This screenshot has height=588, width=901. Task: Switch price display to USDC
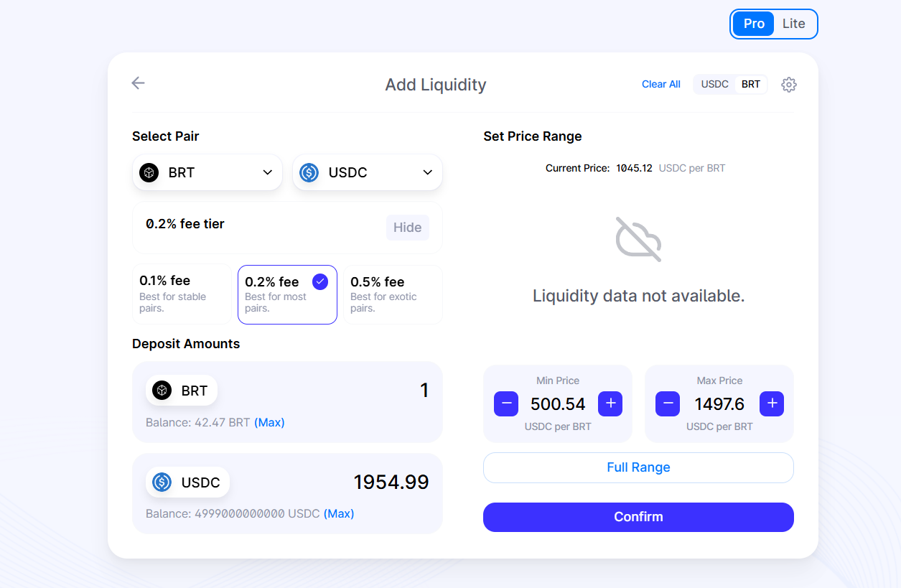point(714,85)
